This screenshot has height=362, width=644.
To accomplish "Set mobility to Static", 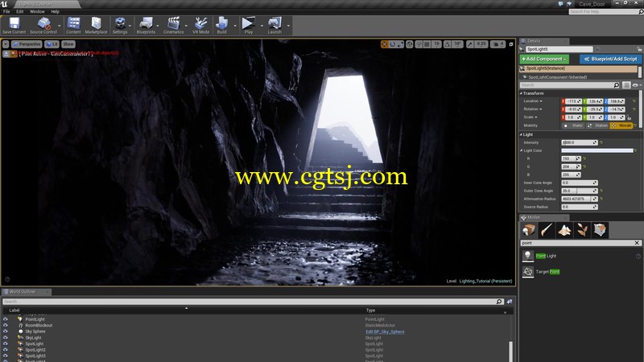I will pyautogui.click(x=573, y=125).
